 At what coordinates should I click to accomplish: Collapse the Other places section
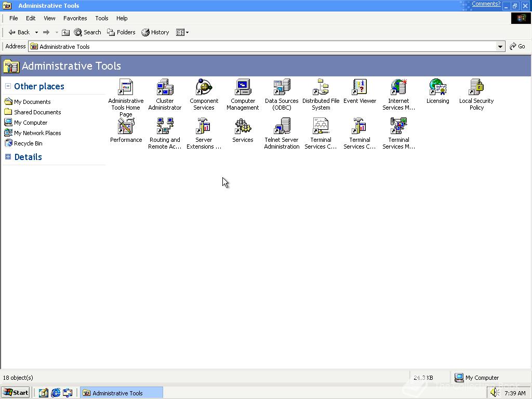[x=8, y=86]
